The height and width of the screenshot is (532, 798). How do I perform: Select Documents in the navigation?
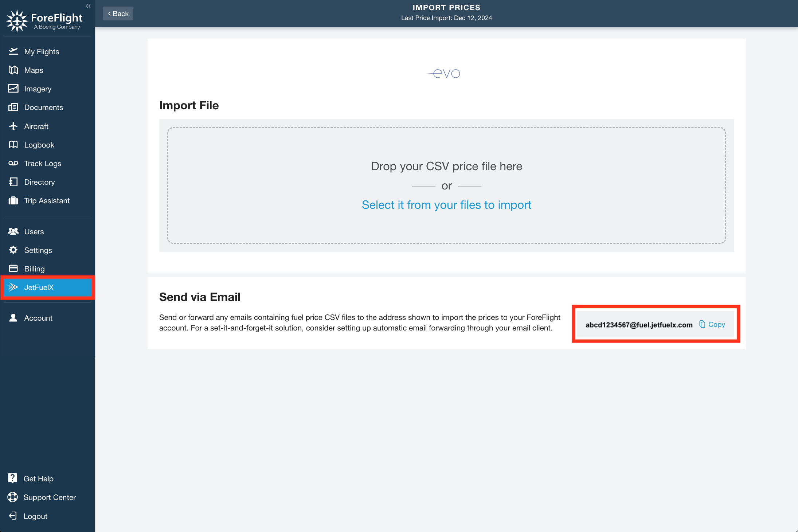(x=47, y=107)
